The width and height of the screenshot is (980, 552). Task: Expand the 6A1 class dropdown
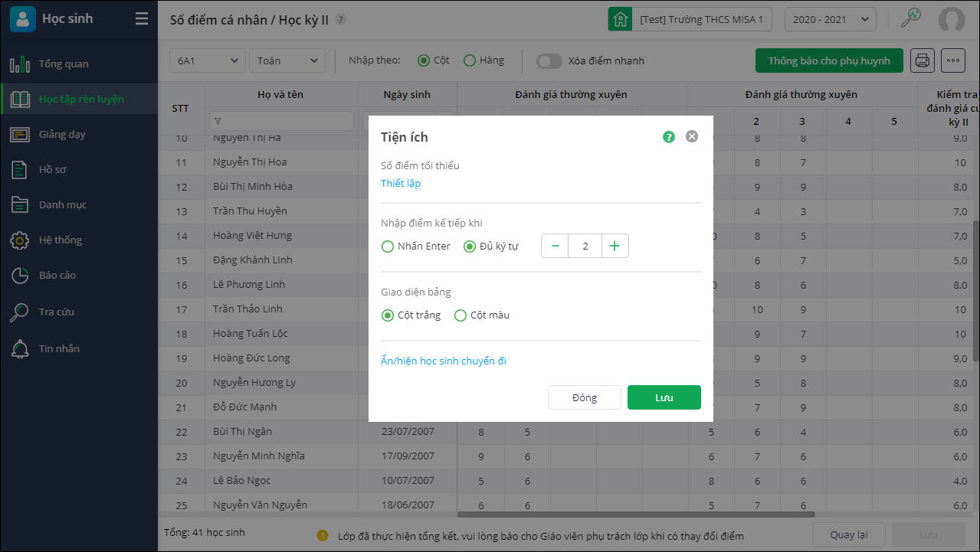tap(207, 60)
